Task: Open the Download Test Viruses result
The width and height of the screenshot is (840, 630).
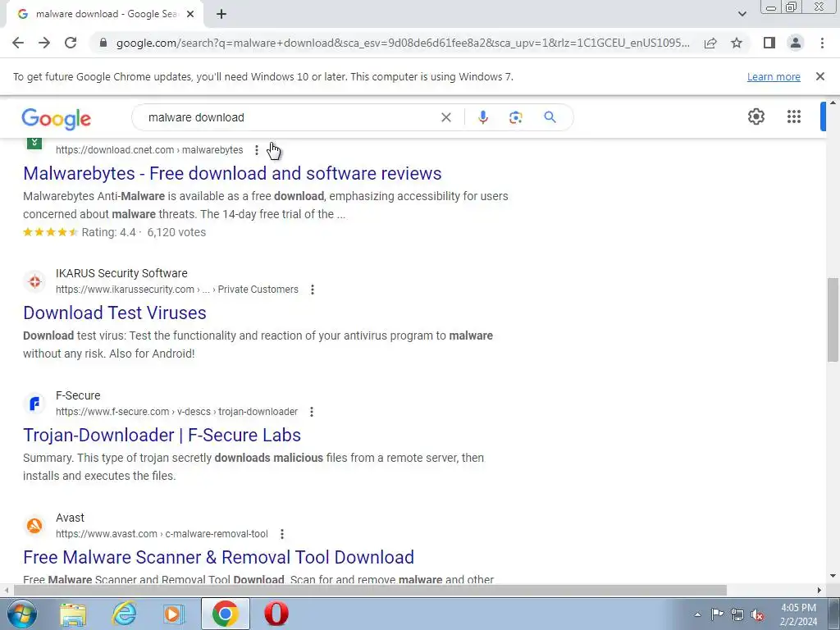Action: (x=115, y=313)
